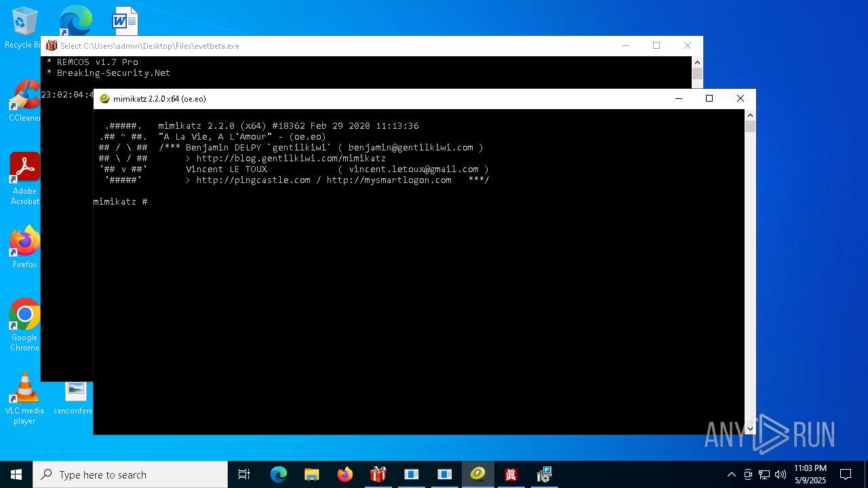This screenshot has width=868, height=488.
Task: Click the mimikatz scrollbar down arrow
Action: pos(750,428)
